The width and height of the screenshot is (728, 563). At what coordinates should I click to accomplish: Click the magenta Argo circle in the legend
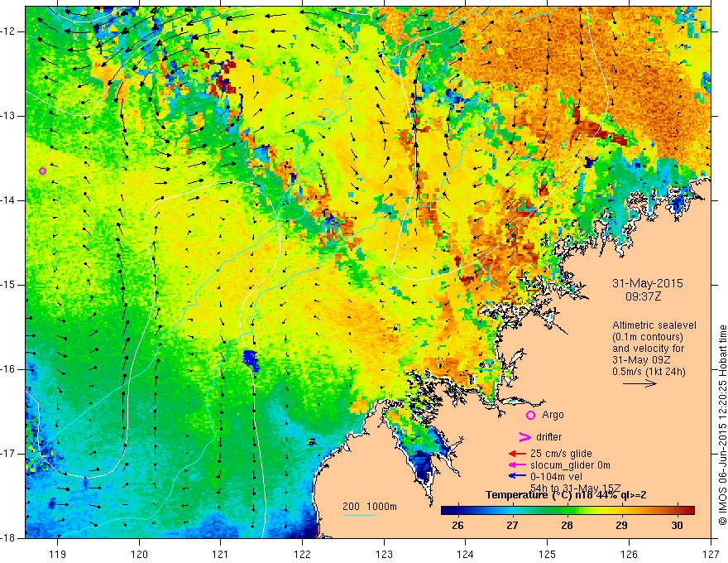[x=530, y=415]
